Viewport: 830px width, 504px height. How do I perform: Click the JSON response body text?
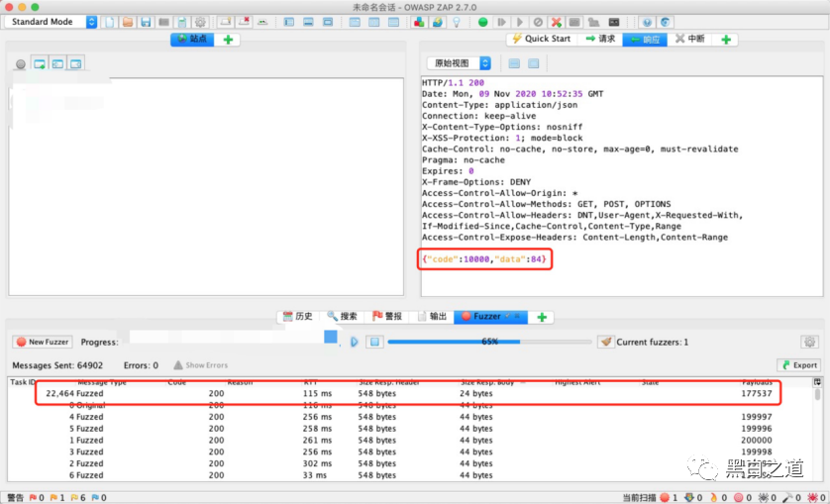(x=483, y=259)
